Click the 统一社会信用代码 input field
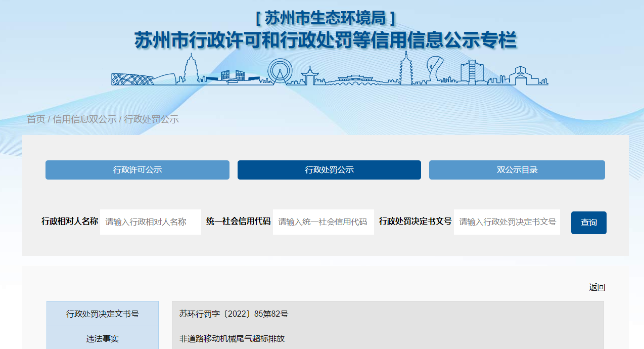Viewport: 644px width, 349px height. click(x=324, y=222)
